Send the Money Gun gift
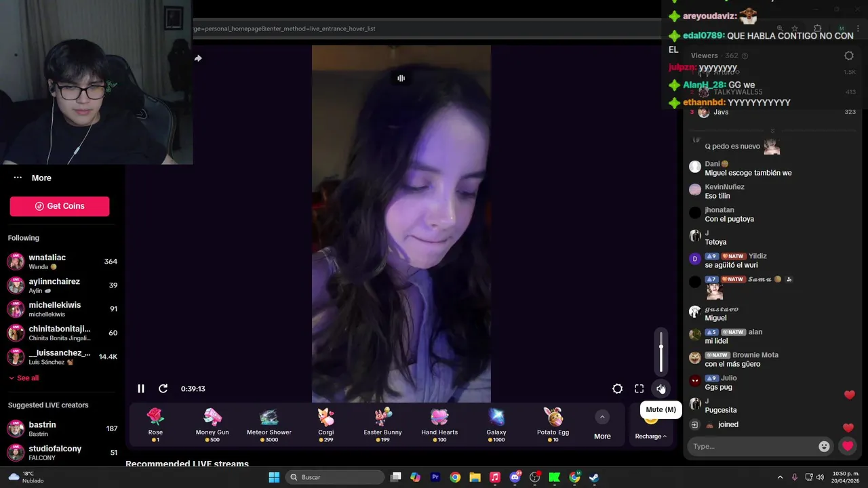 (x=212, y=424)
